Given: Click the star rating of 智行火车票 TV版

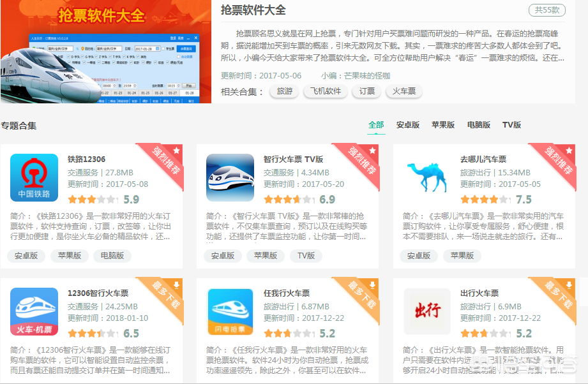Looking at the screenshot, I should [x=289, y=199].
